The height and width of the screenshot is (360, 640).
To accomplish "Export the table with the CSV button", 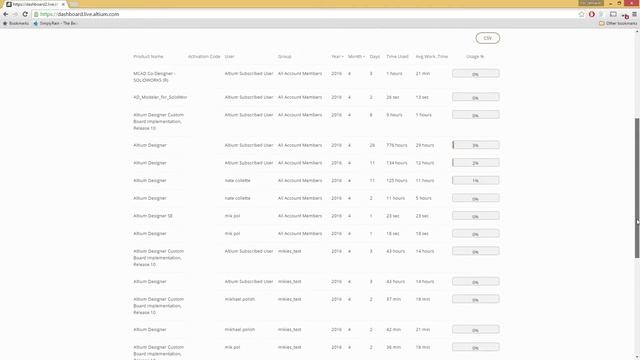I will coord(487,38).
